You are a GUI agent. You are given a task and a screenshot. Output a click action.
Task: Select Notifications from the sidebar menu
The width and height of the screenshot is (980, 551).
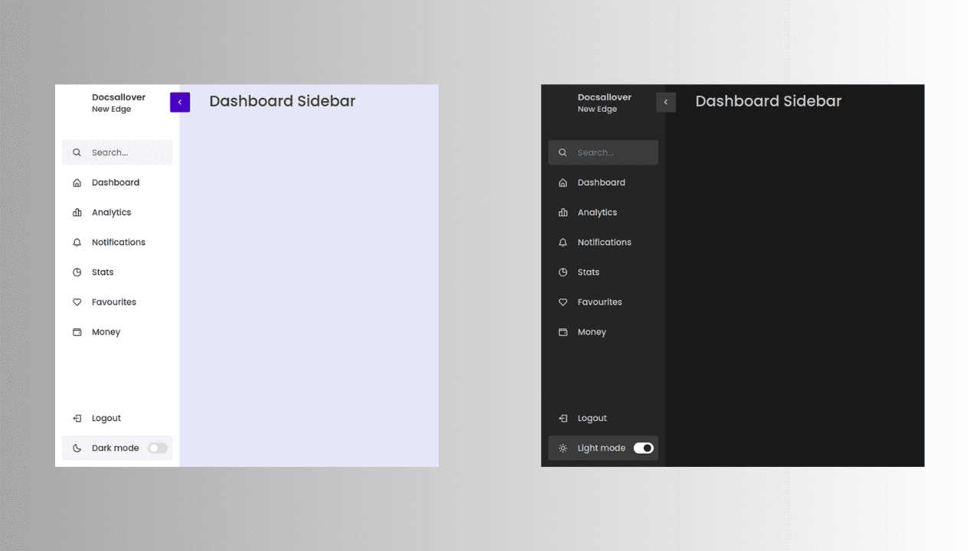pyautogui.click(x=119, y=242)
